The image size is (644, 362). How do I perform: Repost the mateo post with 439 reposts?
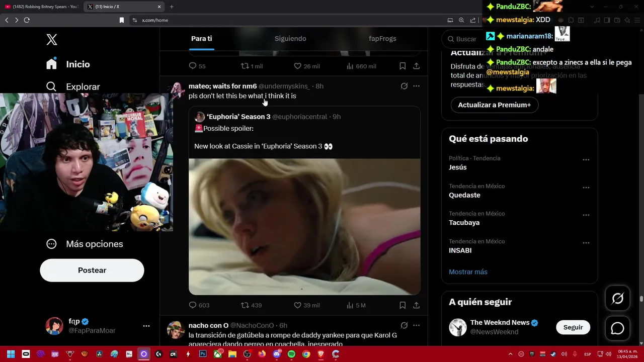pyautogui.click(x=245, y=305)
